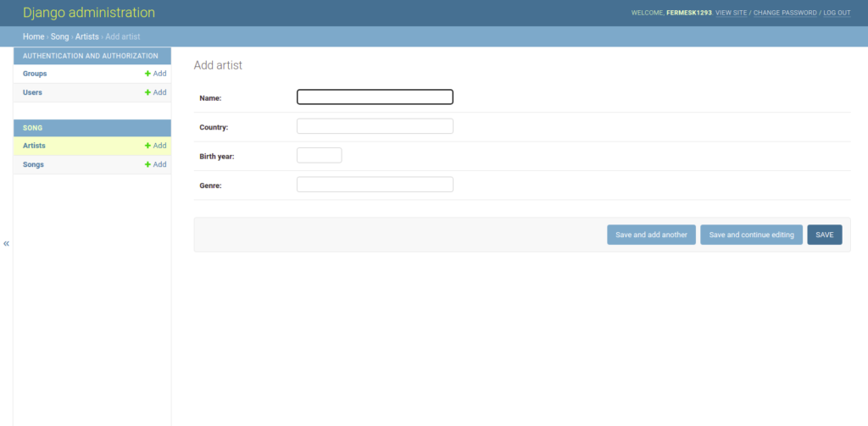Click Save and add another button
The width and height of the screenshot is (868, 426).
(652, 235)
